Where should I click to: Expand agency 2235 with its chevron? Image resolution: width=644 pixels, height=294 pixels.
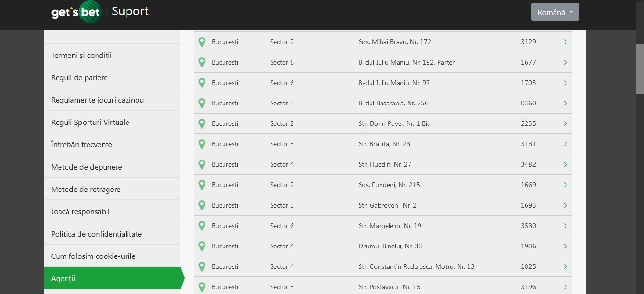pyautogui.click(x=566, y=123)
